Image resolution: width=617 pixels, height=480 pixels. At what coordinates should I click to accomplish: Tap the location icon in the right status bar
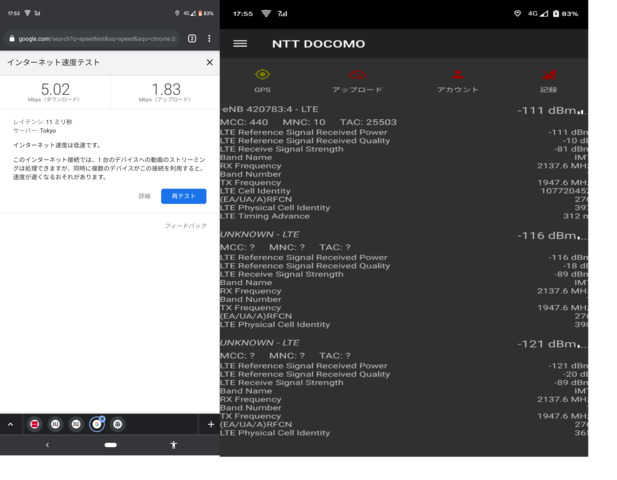pos(517,13)
